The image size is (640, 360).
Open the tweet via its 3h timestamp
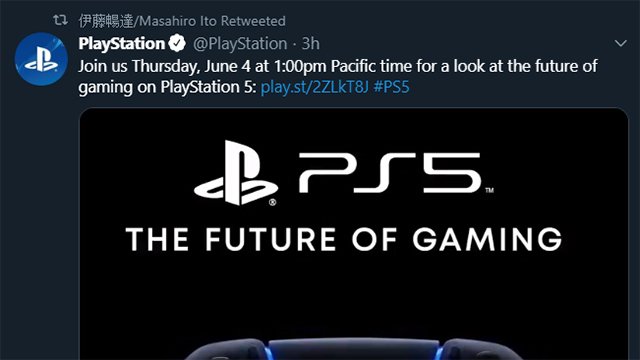pyautogui.click(x=310, y=44)
